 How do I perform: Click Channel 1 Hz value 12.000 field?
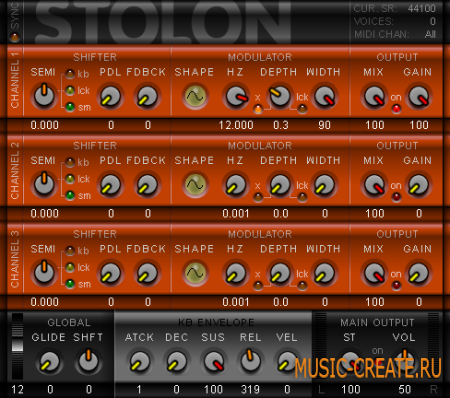coord(236,125)
